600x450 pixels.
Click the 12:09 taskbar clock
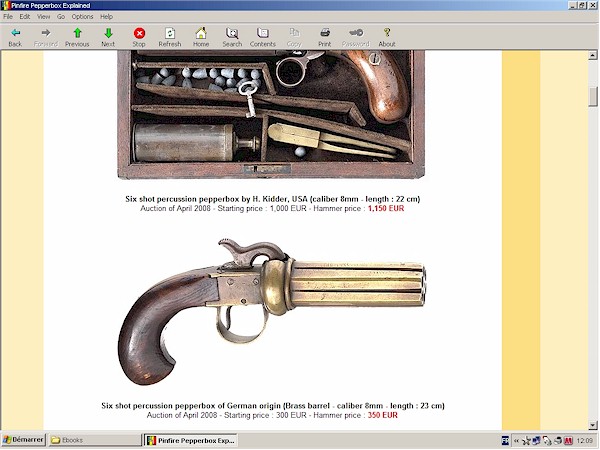point(585,441)
